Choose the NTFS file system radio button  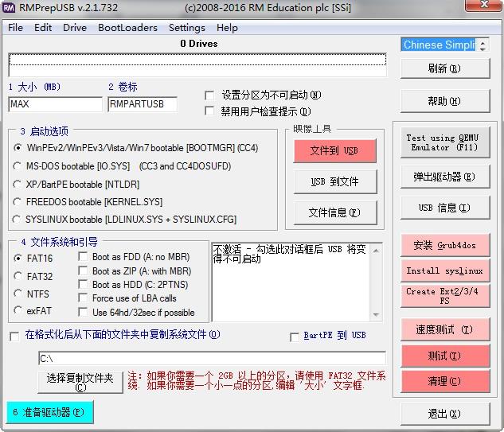(x=18, y=294)
